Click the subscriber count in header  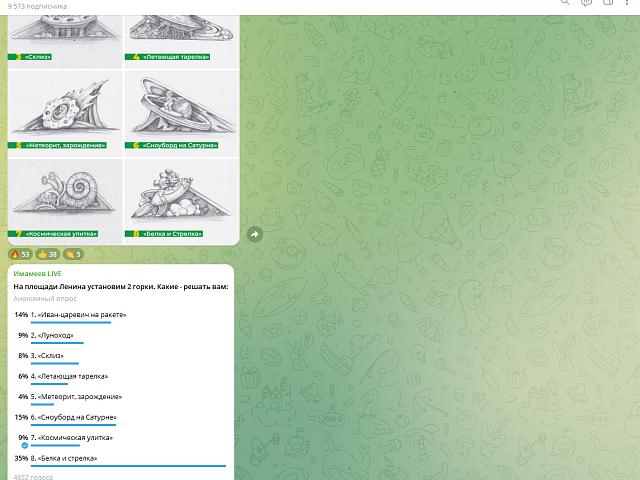click(x=41, y=7)
